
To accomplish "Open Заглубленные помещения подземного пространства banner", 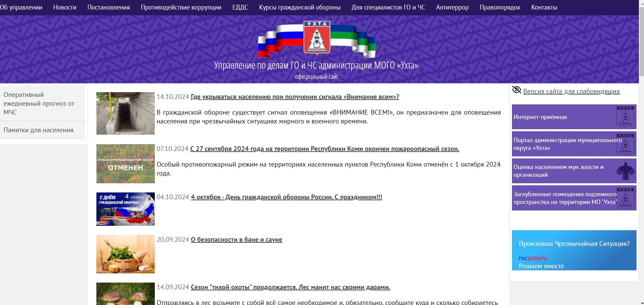I will click(x=574, y=198).
